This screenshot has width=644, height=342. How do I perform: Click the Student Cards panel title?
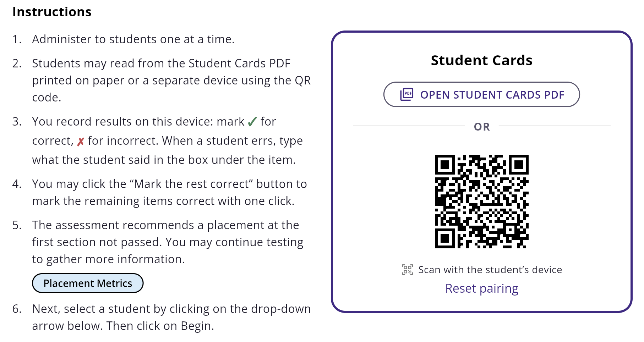coord(481,60)
